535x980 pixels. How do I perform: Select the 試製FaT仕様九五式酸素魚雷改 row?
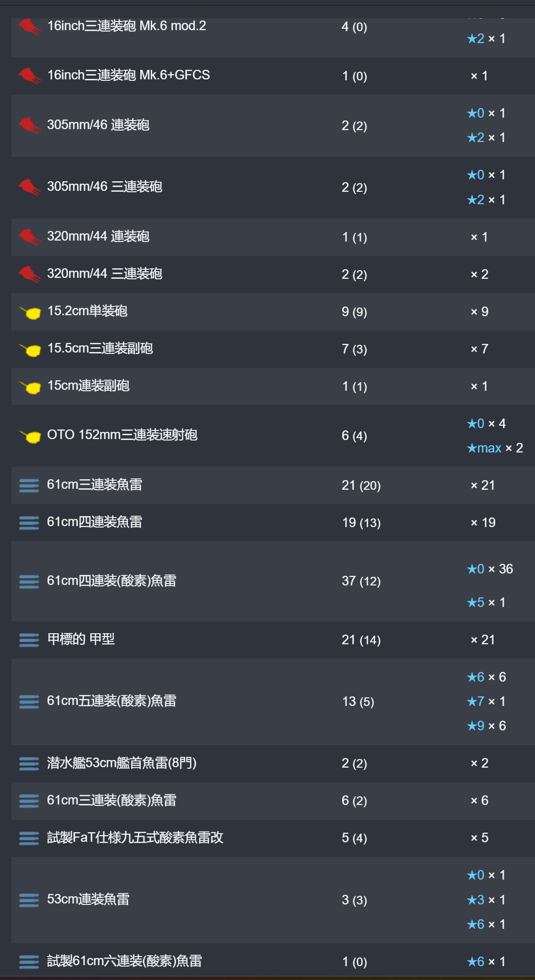[x=273, y=838]
